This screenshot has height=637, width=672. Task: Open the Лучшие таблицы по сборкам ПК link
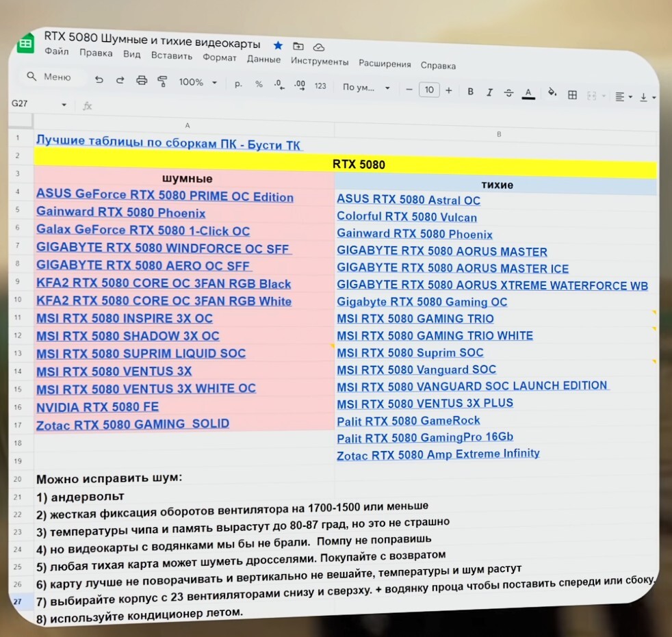point(168,142)
